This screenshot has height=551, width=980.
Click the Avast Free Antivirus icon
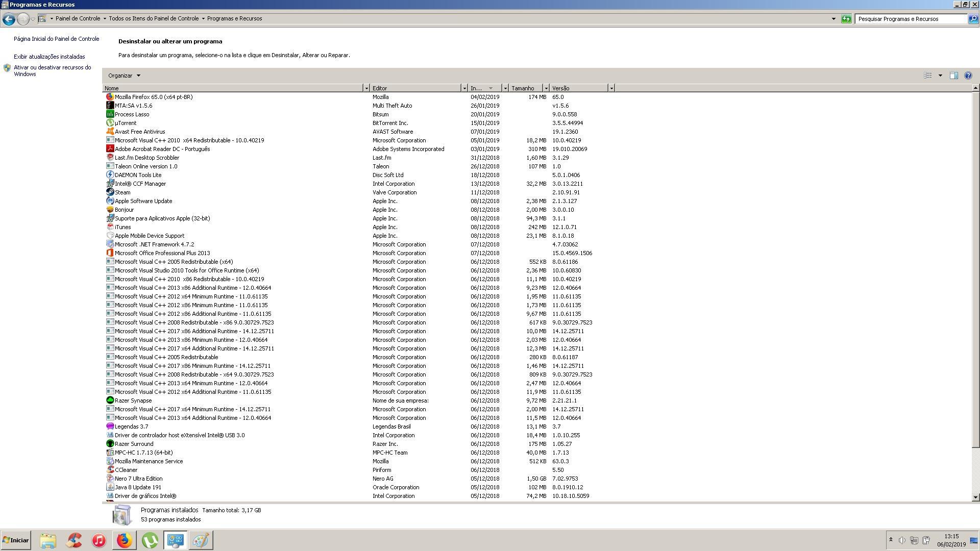coord(110,132)
